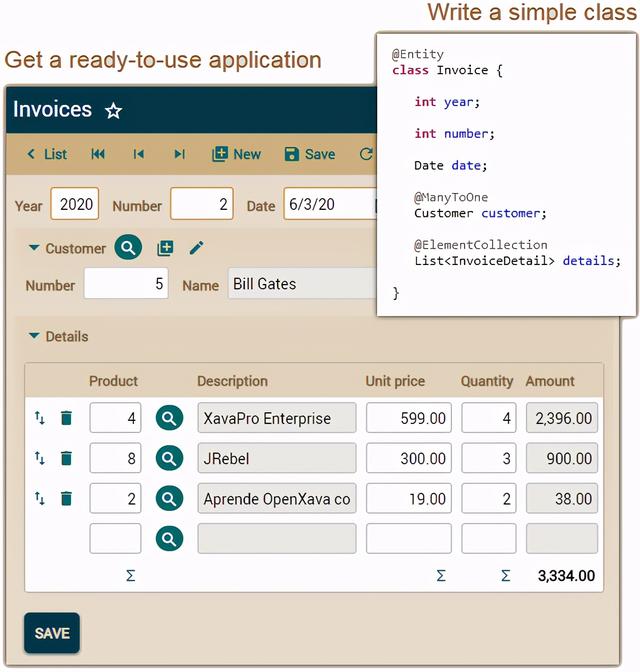Click the JRebel description field

(277, 458)
